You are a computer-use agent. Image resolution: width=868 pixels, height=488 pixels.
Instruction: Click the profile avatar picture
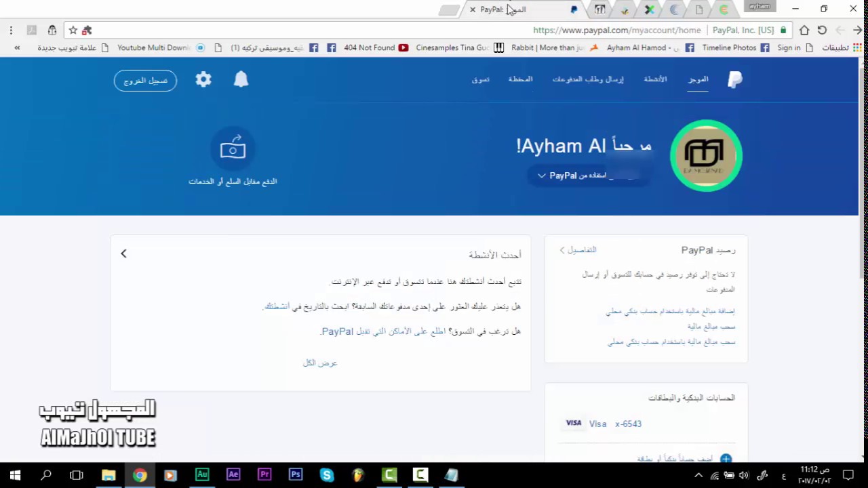coord(706,155)
